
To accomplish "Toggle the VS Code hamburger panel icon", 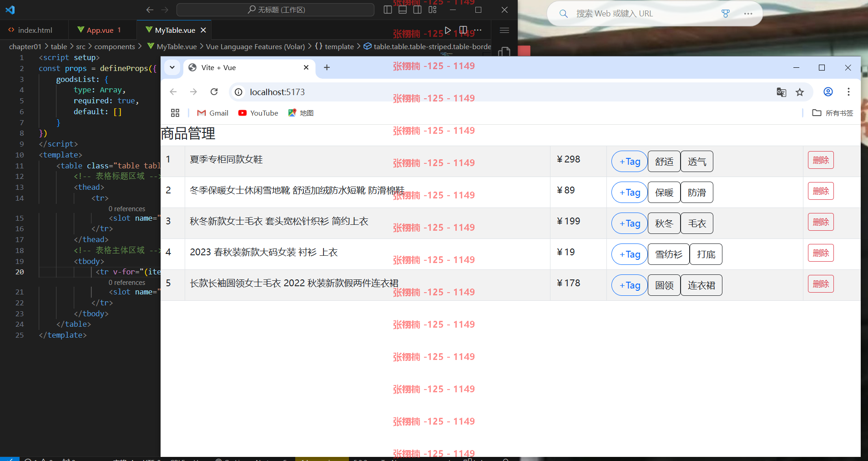I will coord(504,30).
